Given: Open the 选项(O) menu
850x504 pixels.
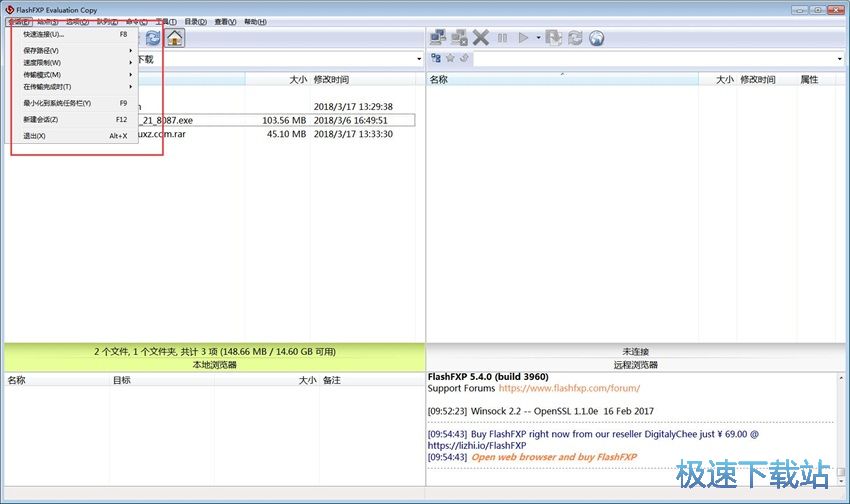Looking at the screenshot, I should tap(78, 22).
